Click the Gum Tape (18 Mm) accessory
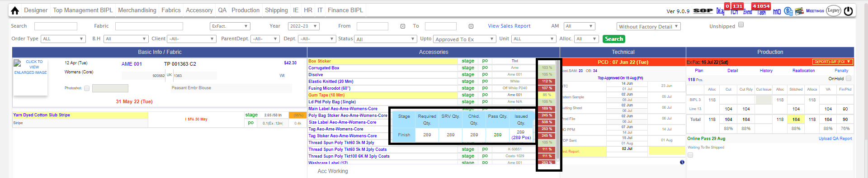 [382, 95]
